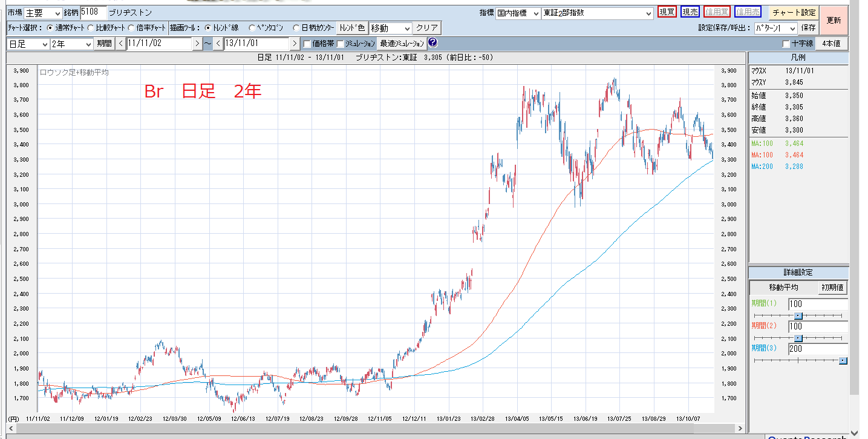Click the 4本値 button
Viewport: 868px width, 439px height.
click(832, 44)
